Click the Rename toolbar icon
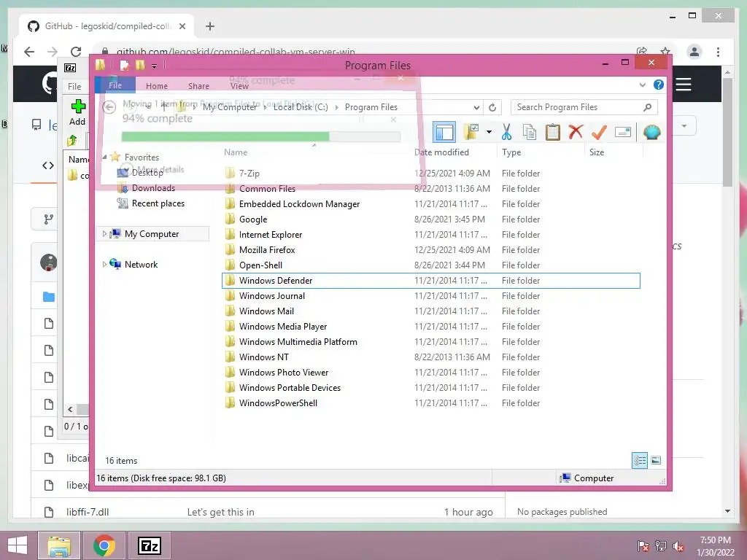The image size is (747, 560). [623, 132]
